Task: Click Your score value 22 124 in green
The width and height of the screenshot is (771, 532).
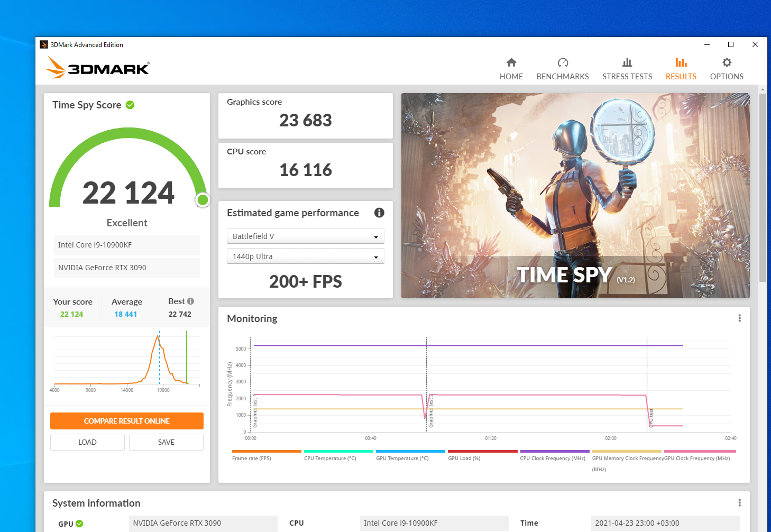Action: tap(72, 314)
